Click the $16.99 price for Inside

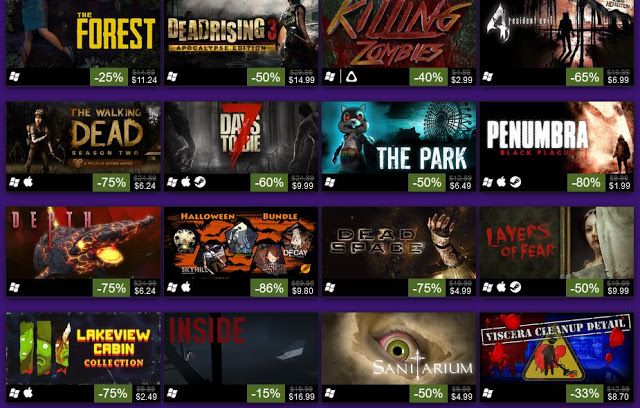302,397
